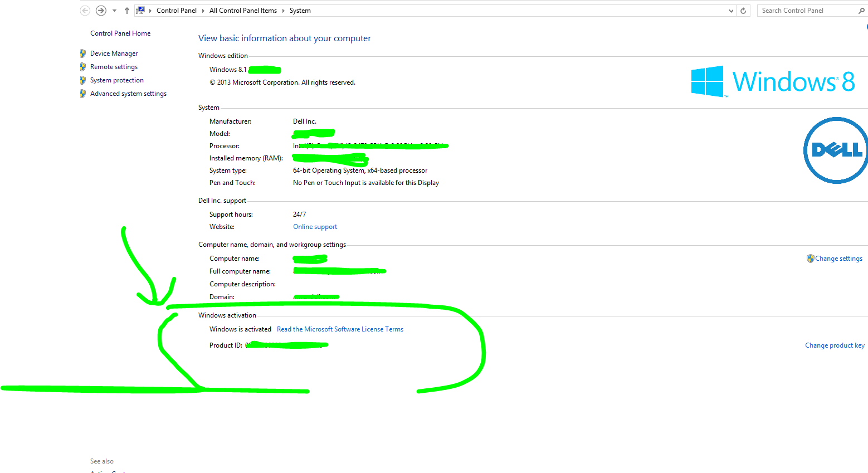Viewport: 868px width, 473px height.
Task: Click the shield icon beside Device Manager
Action: [83, 53]
